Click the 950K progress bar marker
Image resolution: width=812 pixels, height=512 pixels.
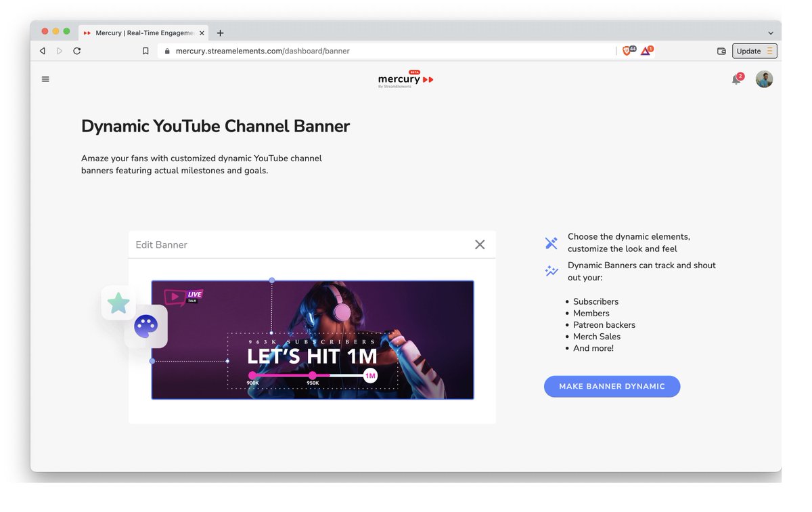point(312,375)
